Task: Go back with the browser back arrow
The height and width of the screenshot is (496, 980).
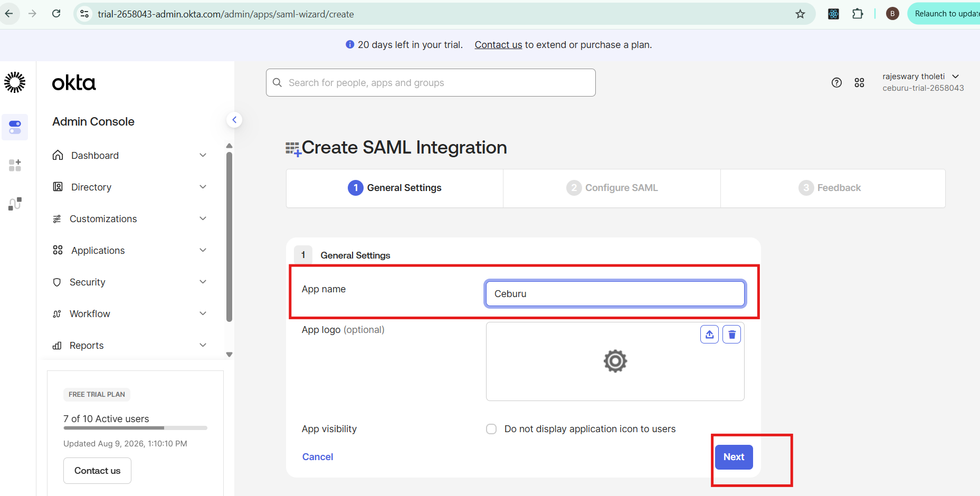Action: click(9, 14)
